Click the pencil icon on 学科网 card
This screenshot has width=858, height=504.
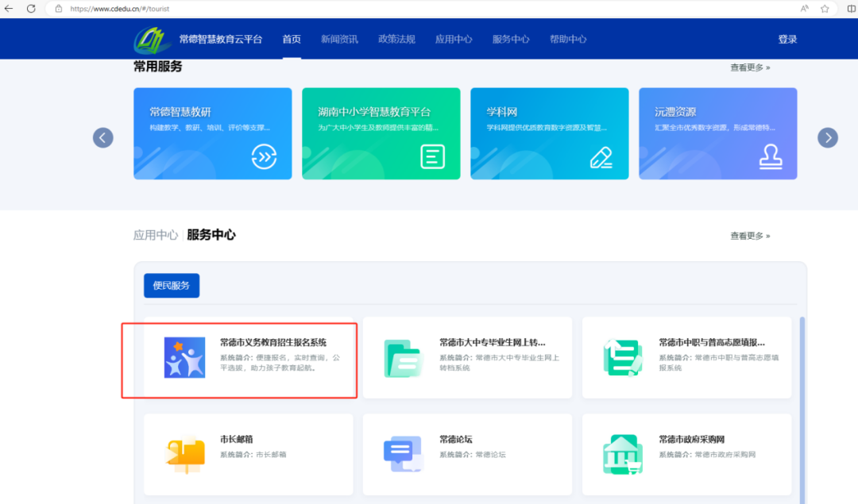click(x=601, y=157)
